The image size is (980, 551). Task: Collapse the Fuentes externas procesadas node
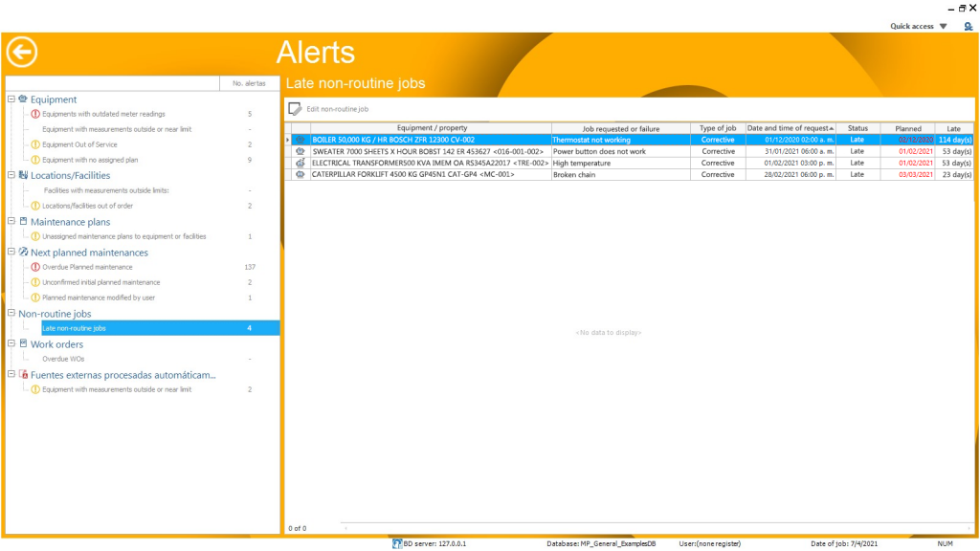(11, 374)
